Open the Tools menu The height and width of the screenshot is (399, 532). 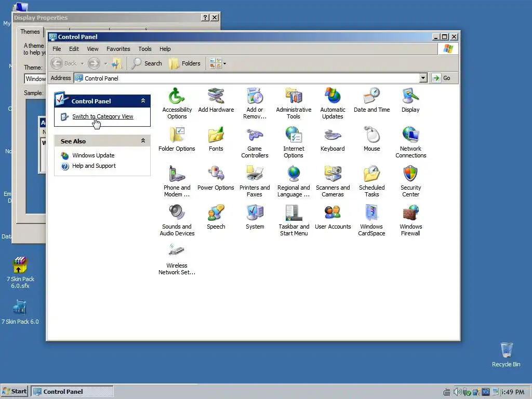click(145, 49)
